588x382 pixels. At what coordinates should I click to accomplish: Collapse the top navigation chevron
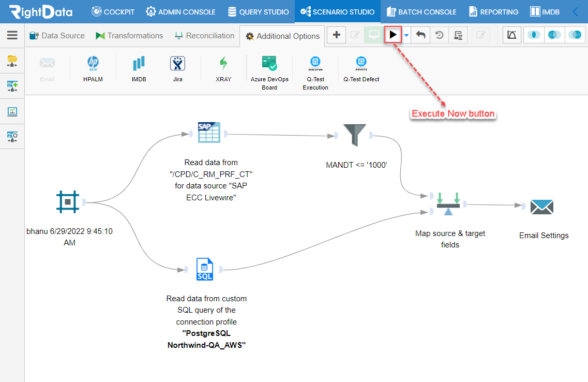tap(575, 11)
